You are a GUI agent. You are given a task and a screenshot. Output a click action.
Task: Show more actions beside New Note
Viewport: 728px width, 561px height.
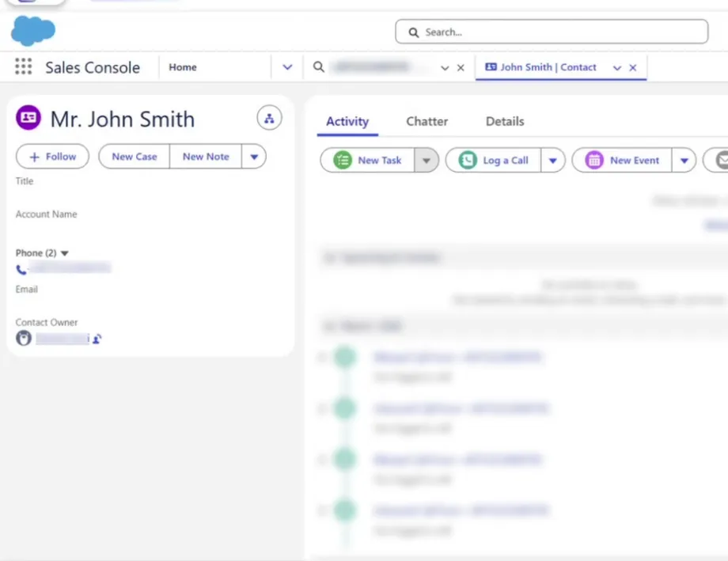tap(254, 157)
